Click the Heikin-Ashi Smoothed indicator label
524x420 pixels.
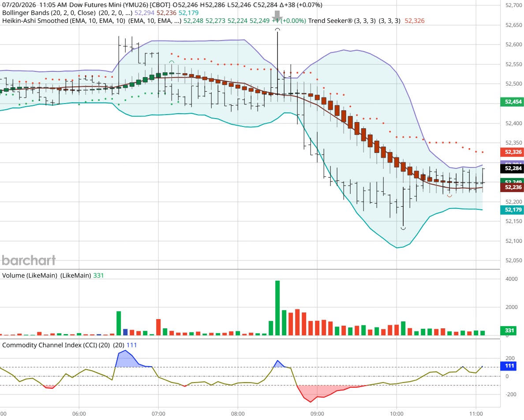click(64, 21)
